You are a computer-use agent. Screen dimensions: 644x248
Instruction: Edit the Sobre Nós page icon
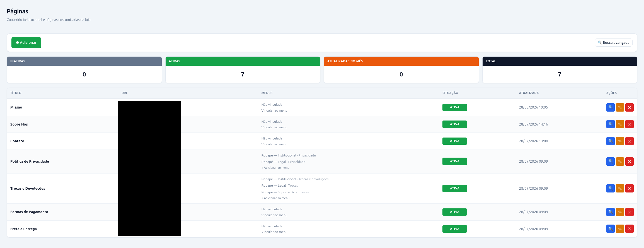(x=620, y=124)
